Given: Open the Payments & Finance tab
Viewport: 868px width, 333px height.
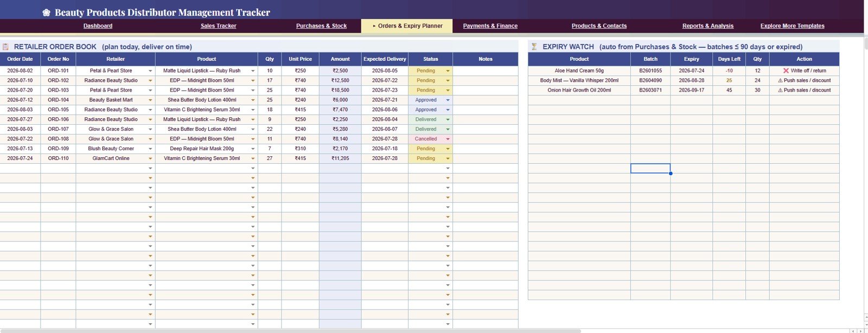Looking at the screenshot, I should tap(490, 26).
